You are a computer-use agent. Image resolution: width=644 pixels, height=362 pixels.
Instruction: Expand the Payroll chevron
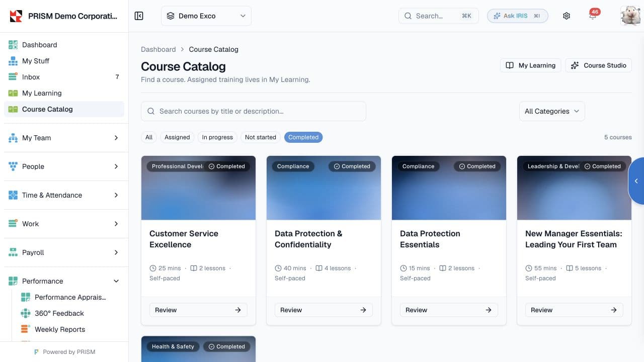[116, 252]
